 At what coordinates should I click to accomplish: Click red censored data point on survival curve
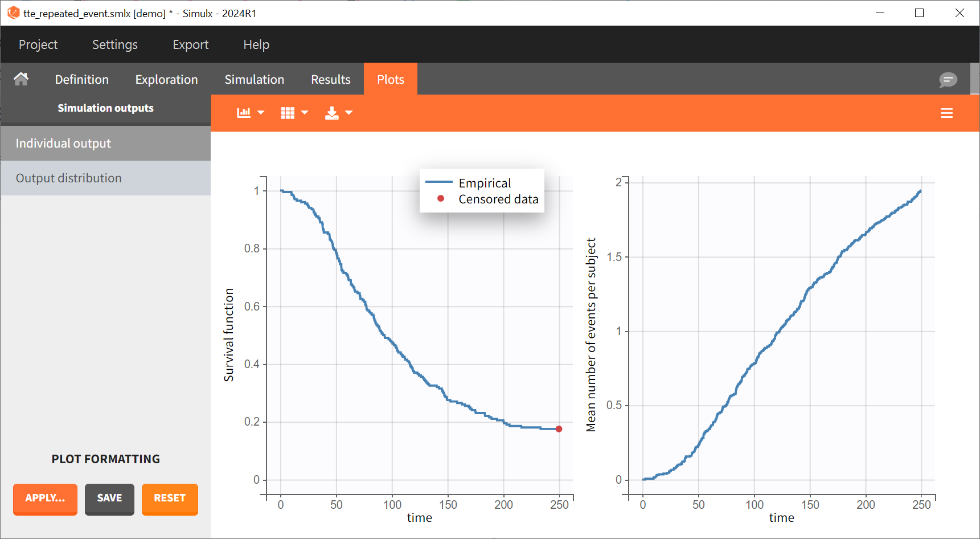click(559, 429)
